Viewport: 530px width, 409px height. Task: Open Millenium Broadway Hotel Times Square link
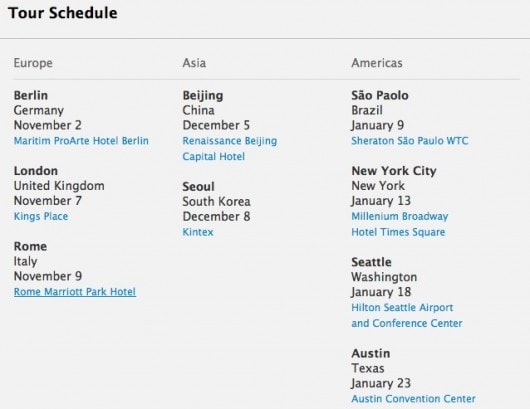pos(400,224)
